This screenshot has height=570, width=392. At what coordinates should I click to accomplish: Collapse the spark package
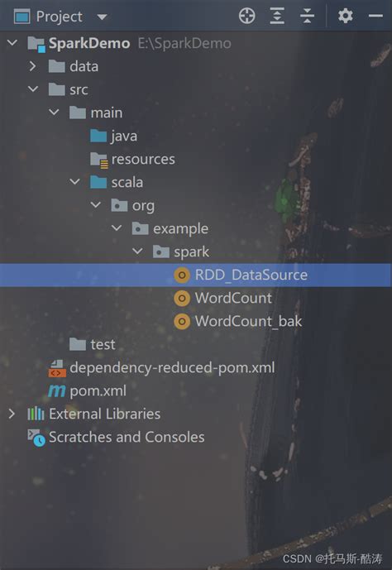click(137, 251)
